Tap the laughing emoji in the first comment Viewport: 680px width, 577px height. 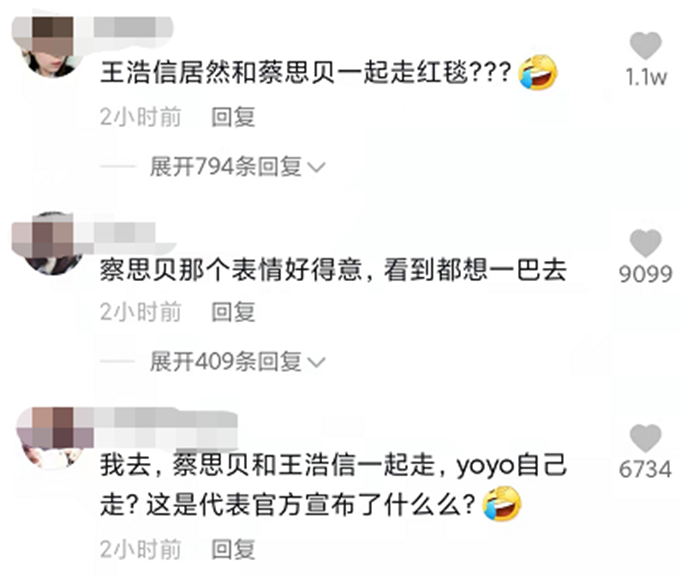click(538, 72)
